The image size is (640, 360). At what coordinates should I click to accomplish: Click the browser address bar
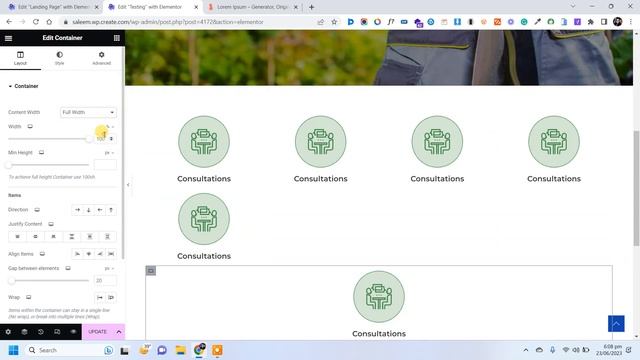click(x=188, y=22)
